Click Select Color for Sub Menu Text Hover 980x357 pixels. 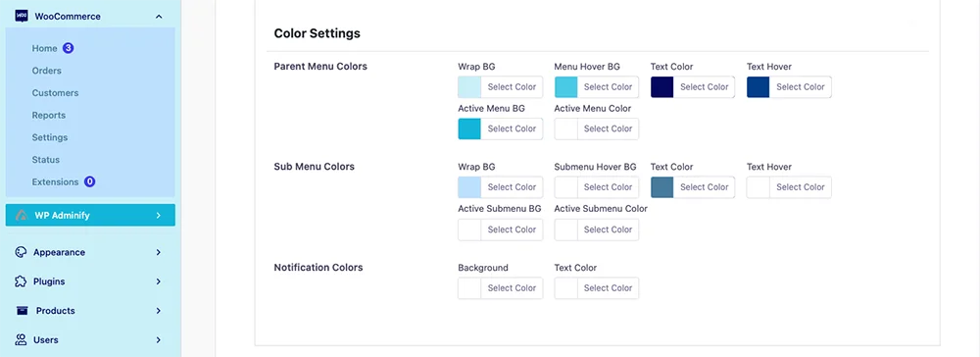pyautogui.click(x=801, y=187)
